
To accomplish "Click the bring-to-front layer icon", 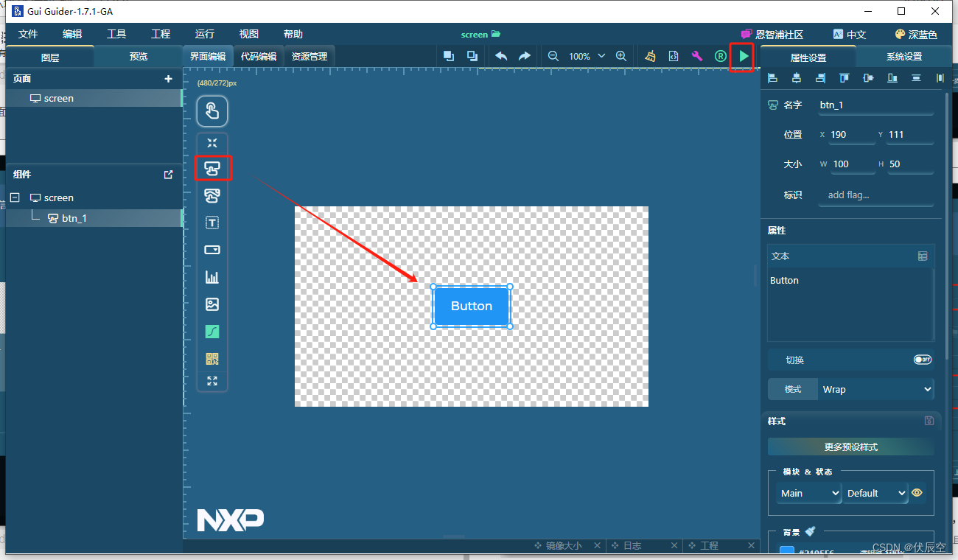I will [x=449, y=56].
